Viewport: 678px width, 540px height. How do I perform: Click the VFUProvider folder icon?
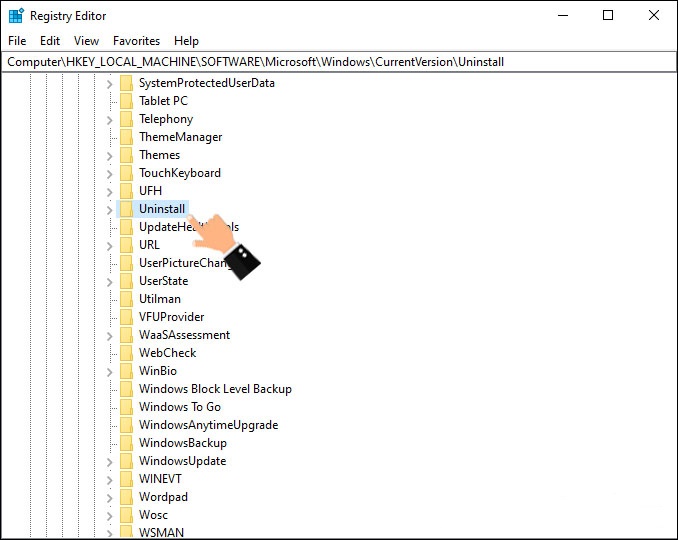pyautogui.click(x=126, y=317)
